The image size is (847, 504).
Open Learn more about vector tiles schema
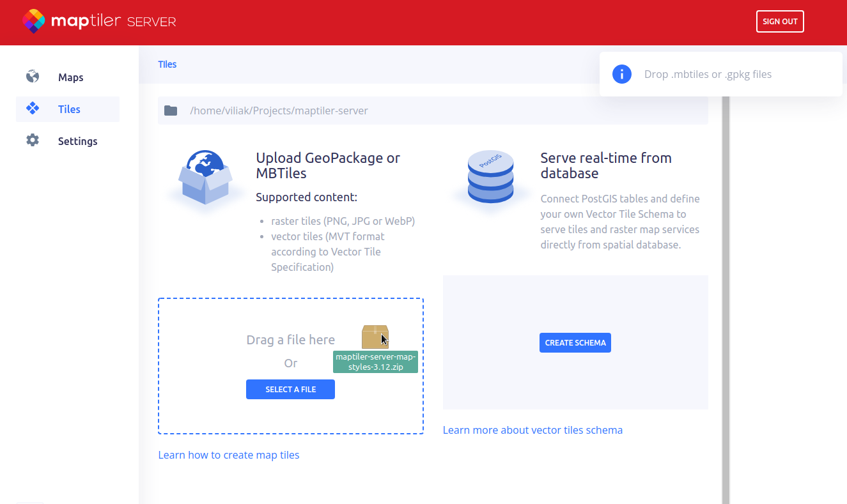click(532, 430)
